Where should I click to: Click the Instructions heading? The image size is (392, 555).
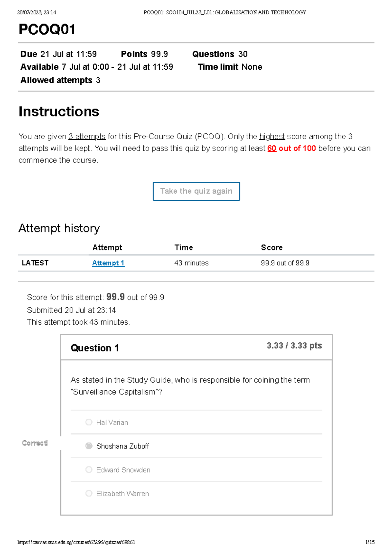59,112
